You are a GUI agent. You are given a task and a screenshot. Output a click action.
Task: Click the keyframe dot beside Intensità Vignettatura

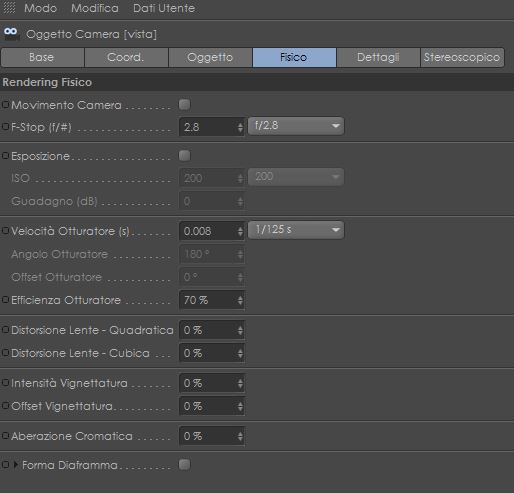pyautogui.click(x=5, y=383)
